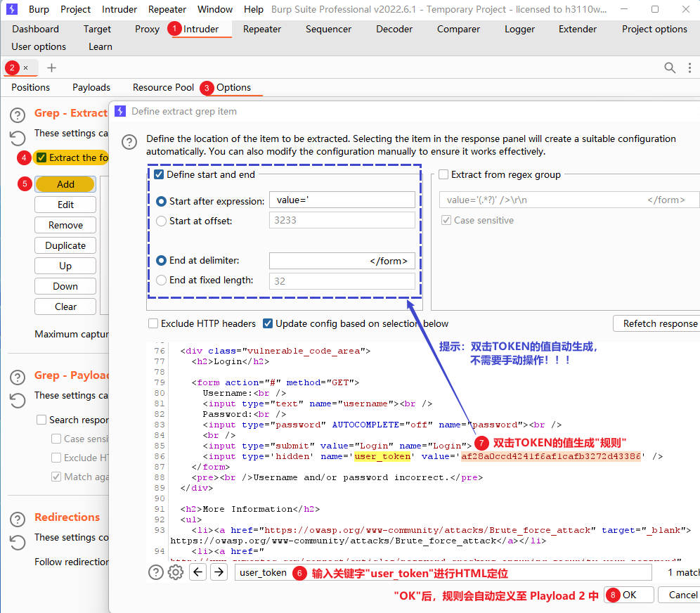Image resolution: width=700 pixels, height=613 pixels.
Task: Click the Edit button
Action: 65,205
